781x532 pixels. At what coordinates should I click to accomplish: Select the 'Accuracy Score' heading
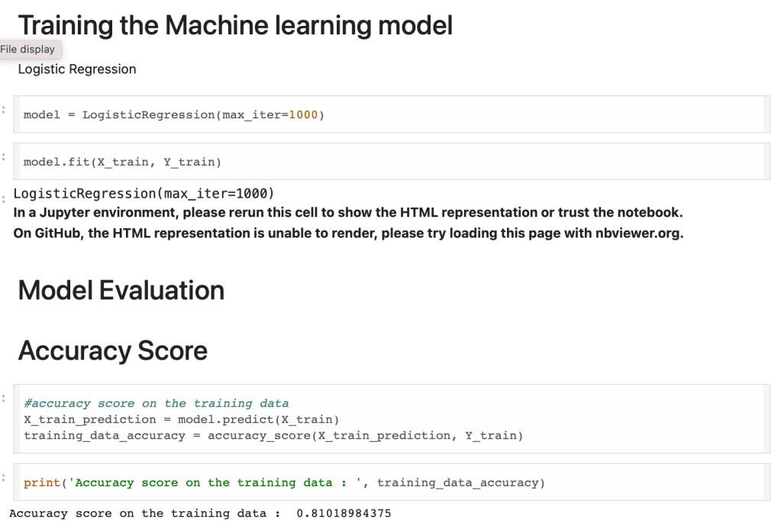(x=112, y=351)
